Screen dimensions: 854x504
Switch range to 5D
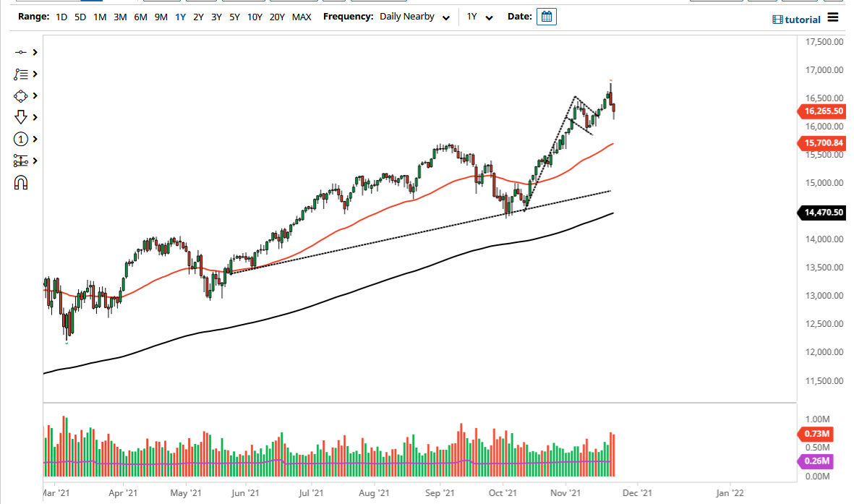(x=80, y=17)
